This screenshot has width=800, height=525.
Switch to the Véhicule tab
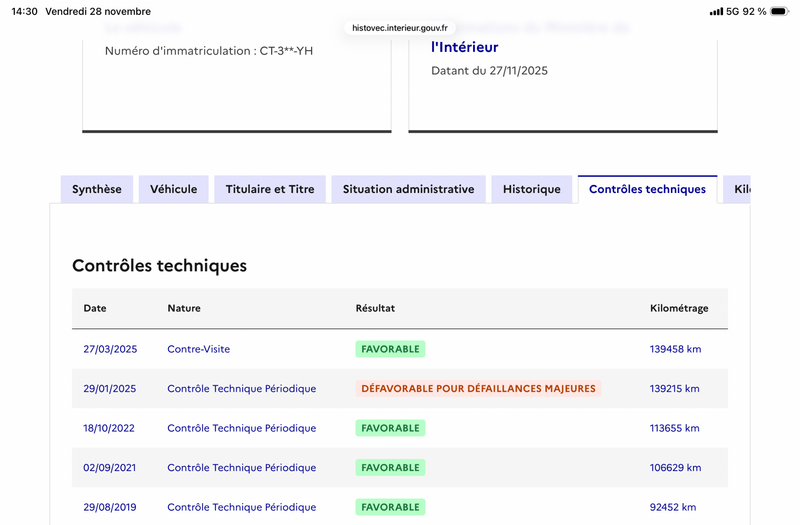[x=174, y=189]
